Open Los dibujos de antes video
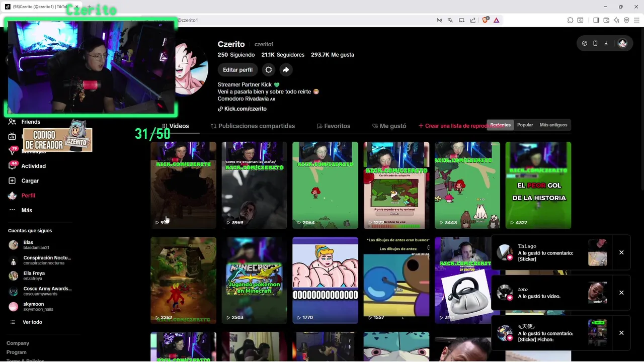The image size is (644, 362). tap(396, 280)
